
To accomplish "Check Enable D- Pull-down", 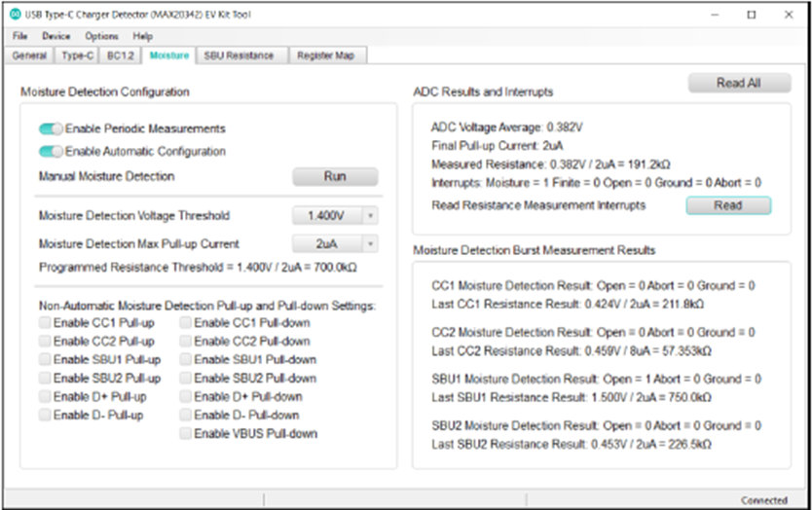I will point(185,415).
